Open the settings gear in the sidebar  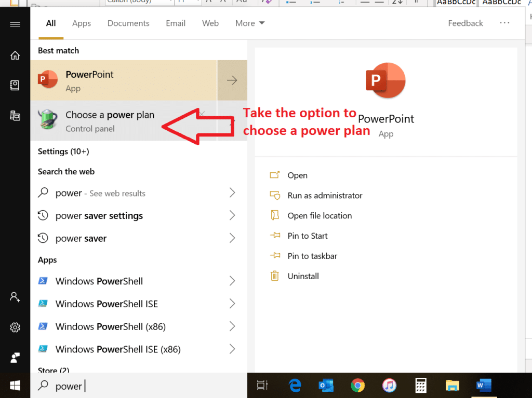tap(15, 327)
